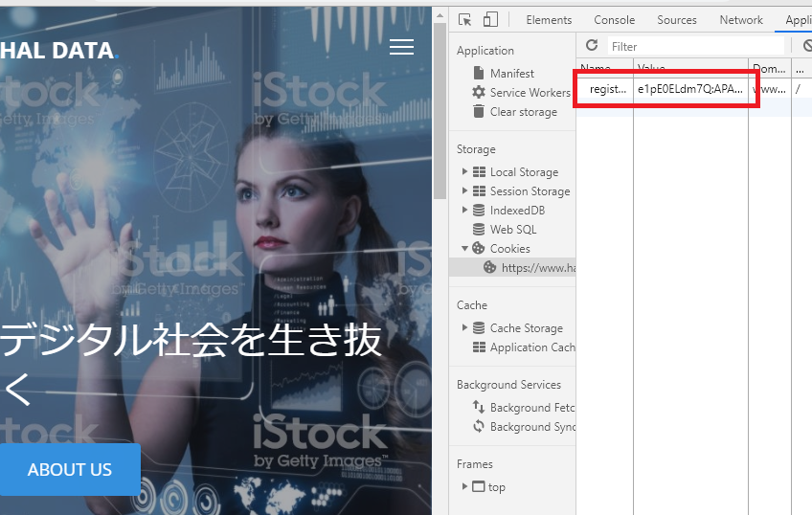This screenshot has width=812, height=515.
Task: Select the Application tab
Action: [798, 20]
